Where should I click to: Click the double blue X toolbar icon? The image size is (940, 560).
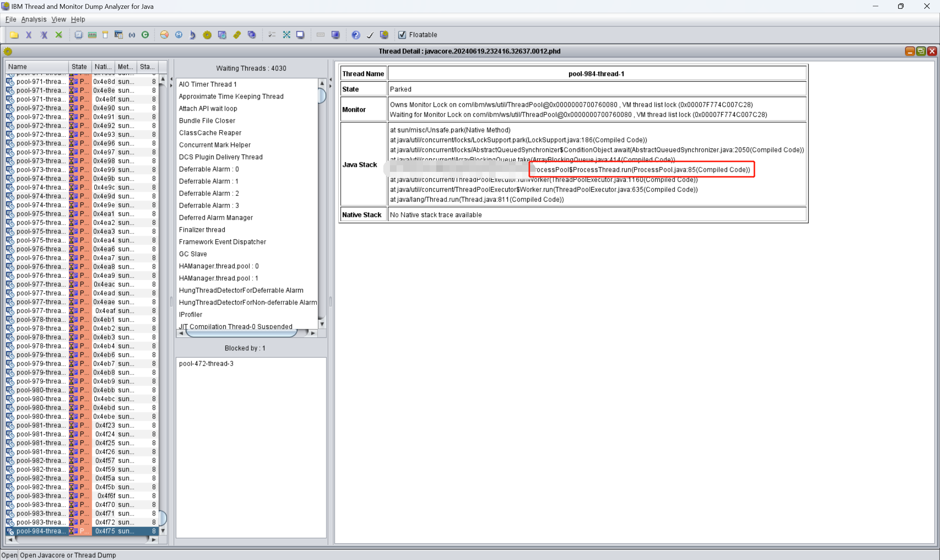[44, 35]
